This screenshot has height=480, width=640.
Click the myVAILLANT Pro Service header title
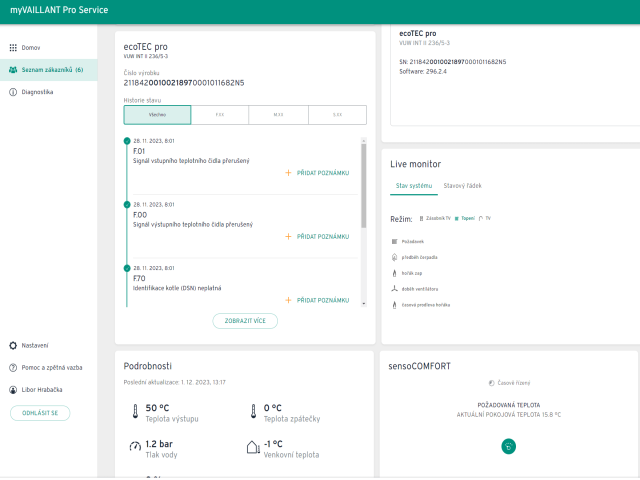[x=59, y=10]
